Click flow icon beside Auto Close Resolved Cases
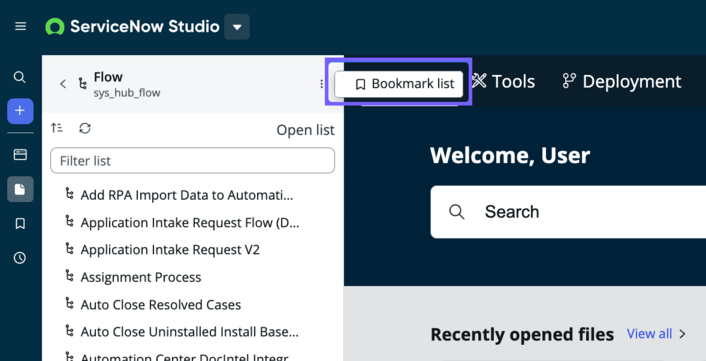Image resolution: width=706 pixels, height=361 pixels. pyautogui.click(x=69, y=302)
